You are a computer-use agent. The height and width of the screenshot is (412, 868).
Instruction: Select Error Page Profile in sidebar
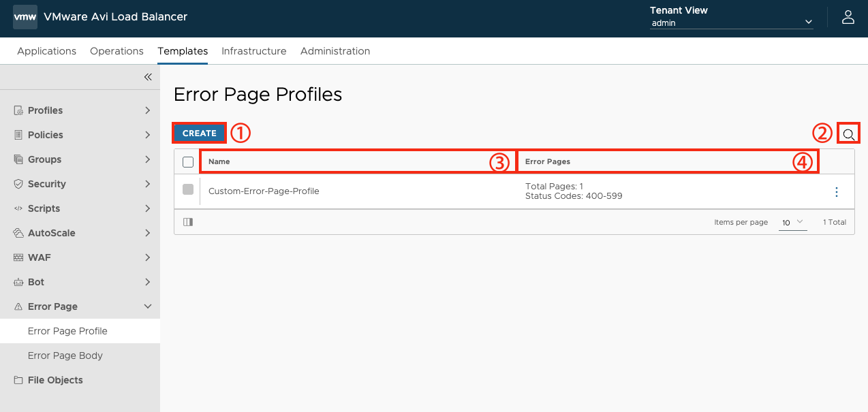(x=67, y=331)
